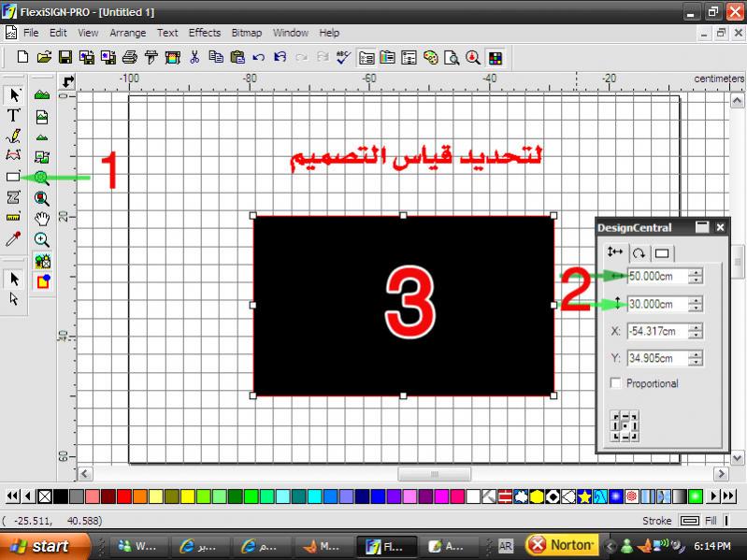Open the Effects menu

(205, 33)
